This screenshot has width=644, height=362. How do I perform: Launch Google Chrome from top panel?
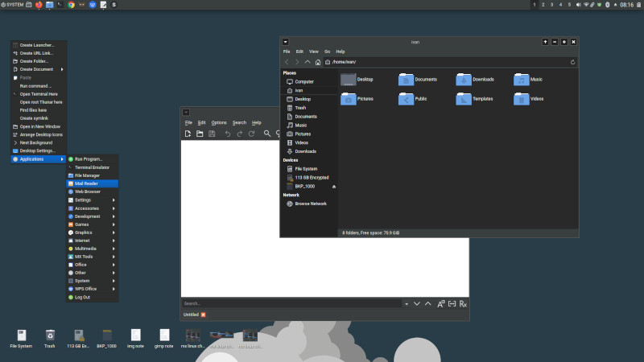pyautogui.click(x=71, y=5)
